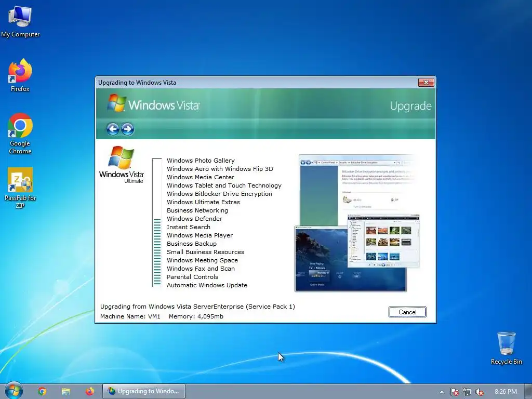Image resolution: width=532 pixels, height=399 pixels.
Task: Go back using the left arrow in dialog
Action: pos(113,129)
